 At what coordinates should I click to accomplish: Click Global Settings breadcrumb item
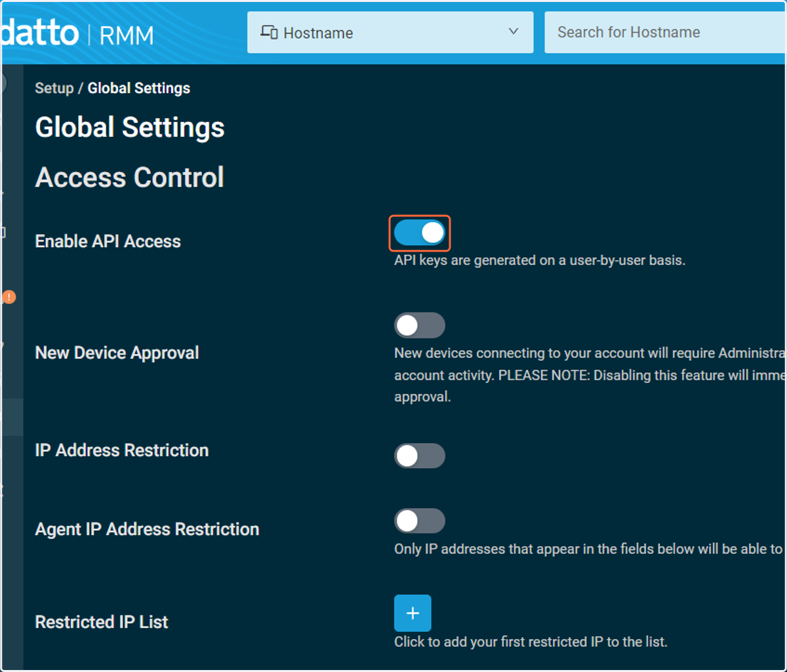[139, 88]
